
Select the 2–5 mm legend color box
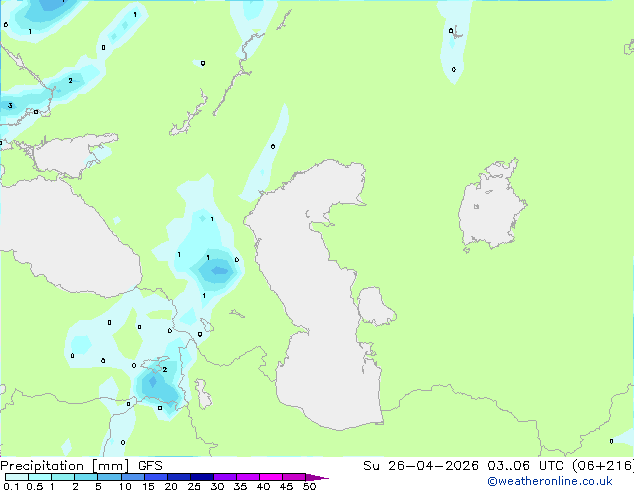point(86,477)
